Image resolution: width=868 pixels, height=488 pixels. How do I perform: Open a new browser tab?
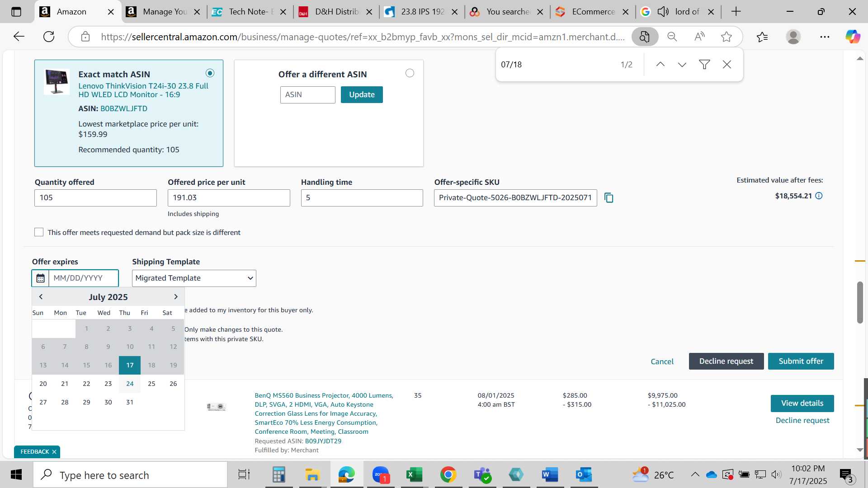736,12
